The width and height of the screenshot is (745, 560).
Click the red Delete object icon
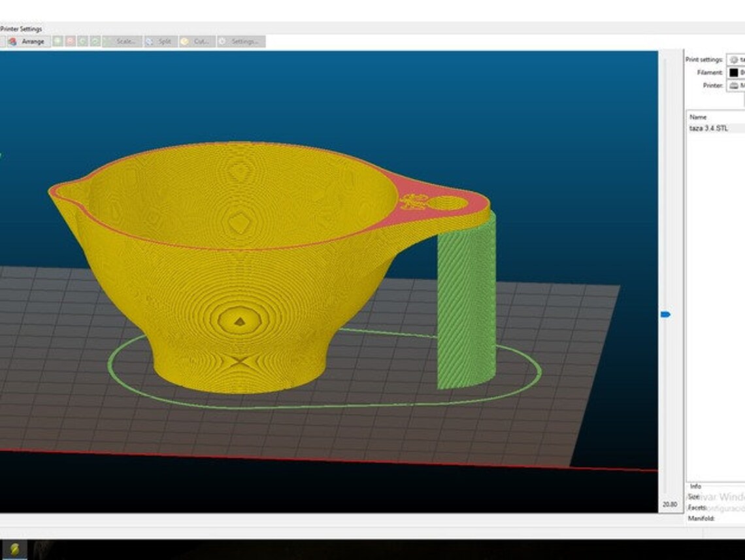pos(70,41)
